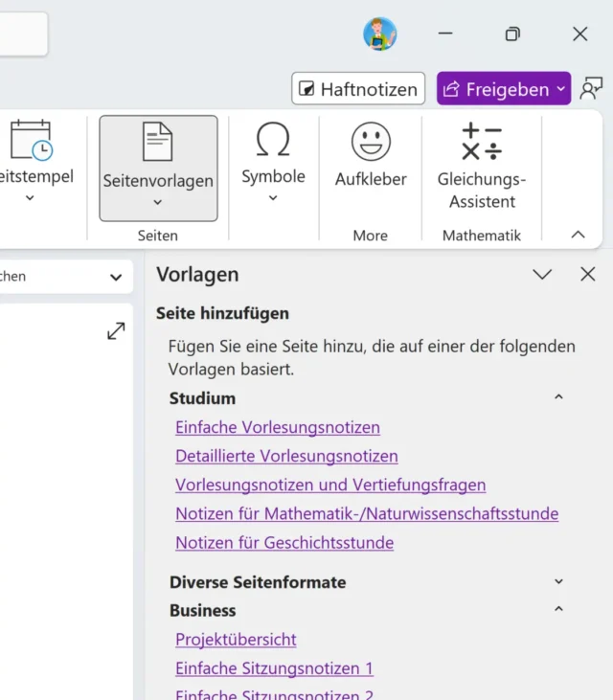The image size is (613, 700).
Task: Click the Symbole omega icon
Action: (273, 142)
